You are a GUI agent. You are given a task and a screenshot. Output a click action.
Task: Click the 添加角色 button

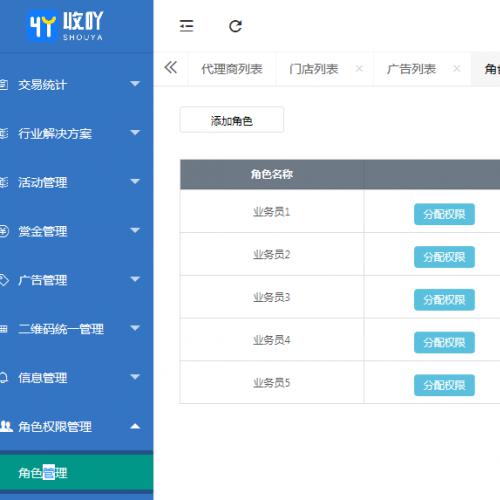[x=232, y=120]
